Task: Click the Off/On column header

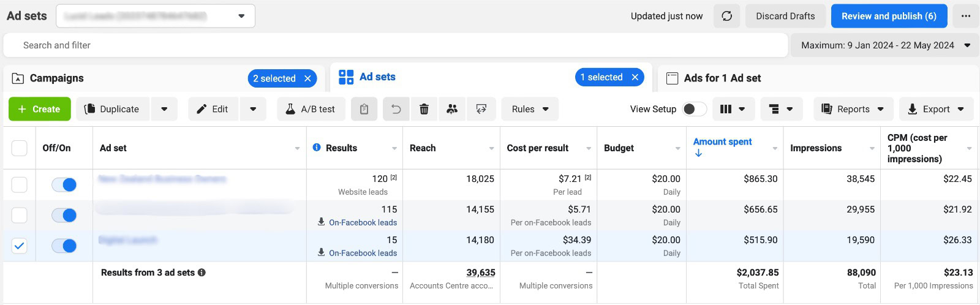Action: 56,148
